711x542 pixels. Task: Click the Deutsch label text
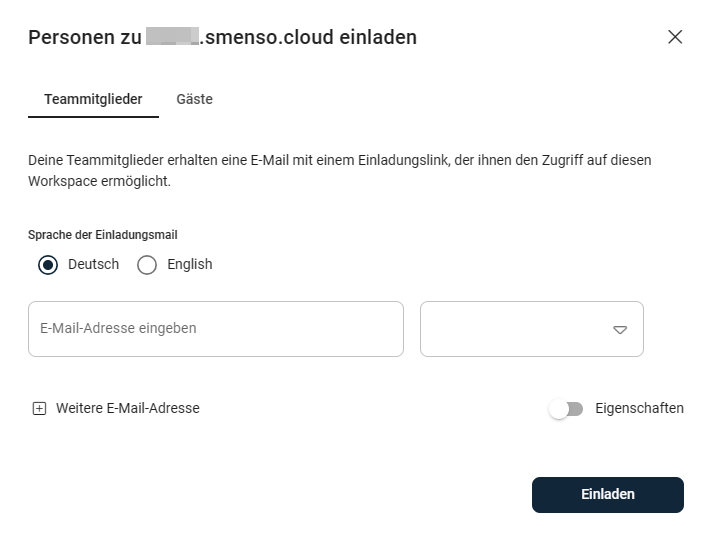point(93,265)
